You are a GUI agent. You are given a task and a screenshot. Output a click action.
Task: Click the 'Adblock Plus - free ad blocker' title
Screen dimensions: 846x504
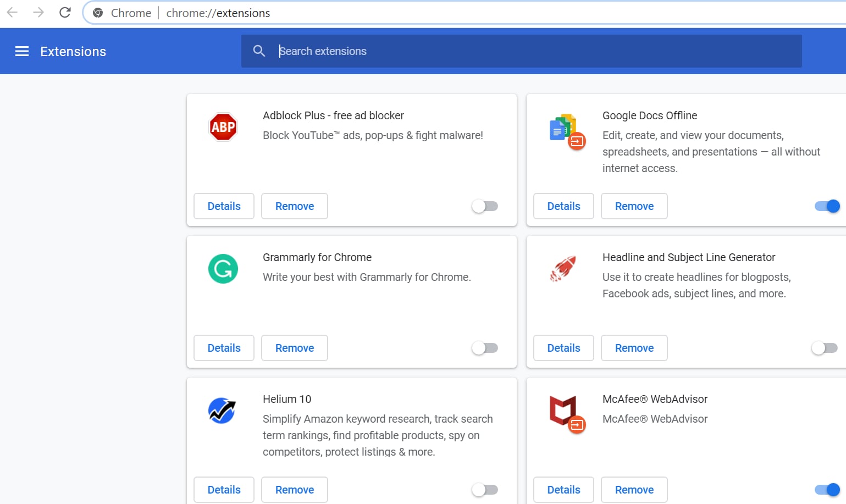click(333, 115)
